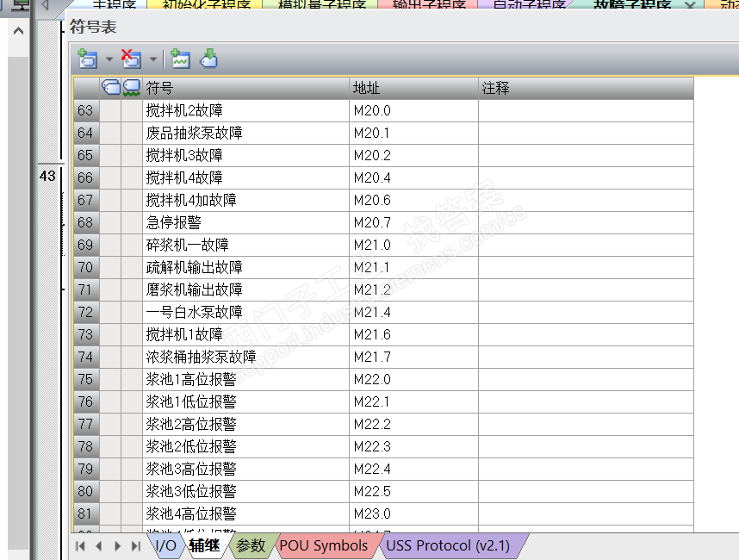The height and width of the screenshot is (560, 739).
Task: Open the USS Protocol (v2.1) tab
Action: tap(448, 546)
